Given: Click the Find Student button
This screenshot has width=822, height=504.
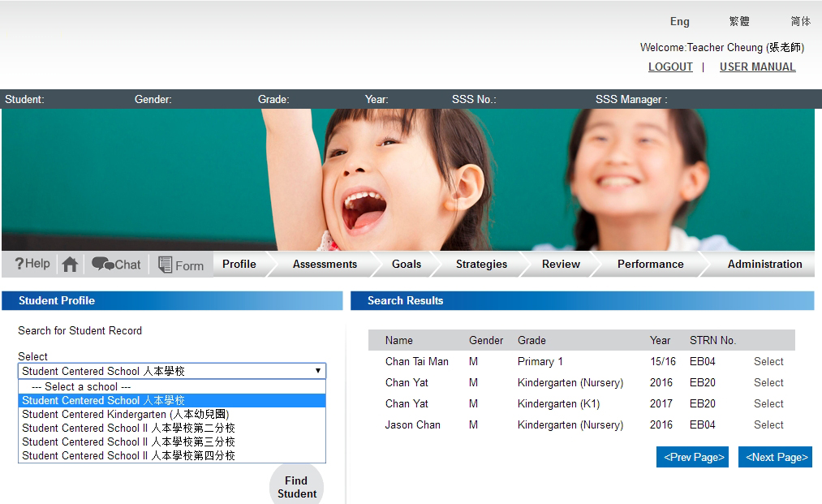Looking at the screenshot, I should tap(297, 487).
